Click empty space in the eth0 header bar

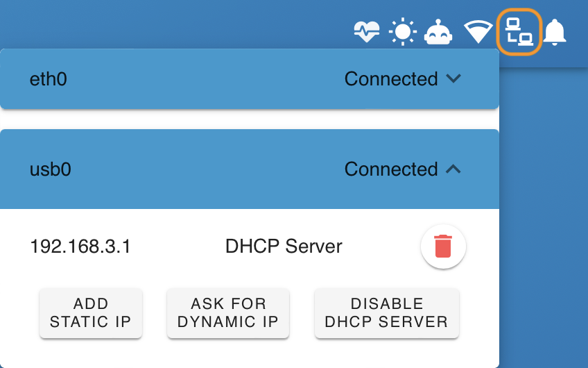(208, 79)
